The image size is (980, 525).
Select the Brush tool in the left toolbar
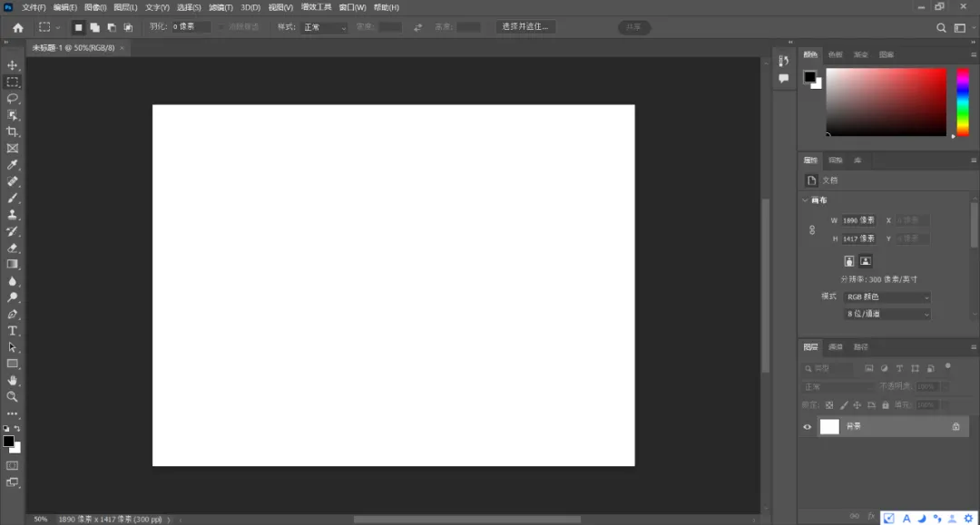[x=12, y=198]
